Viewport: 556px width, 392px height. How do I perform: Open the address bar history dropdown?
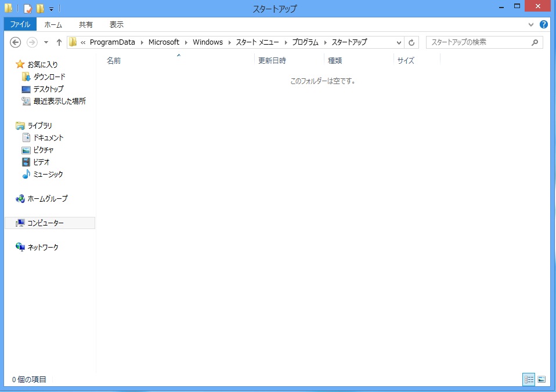pos(399,42)
